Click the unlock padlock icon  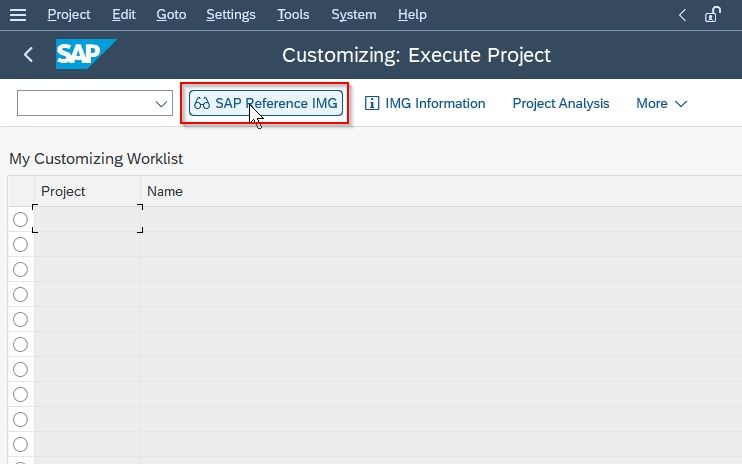click(x=712, y=15)
